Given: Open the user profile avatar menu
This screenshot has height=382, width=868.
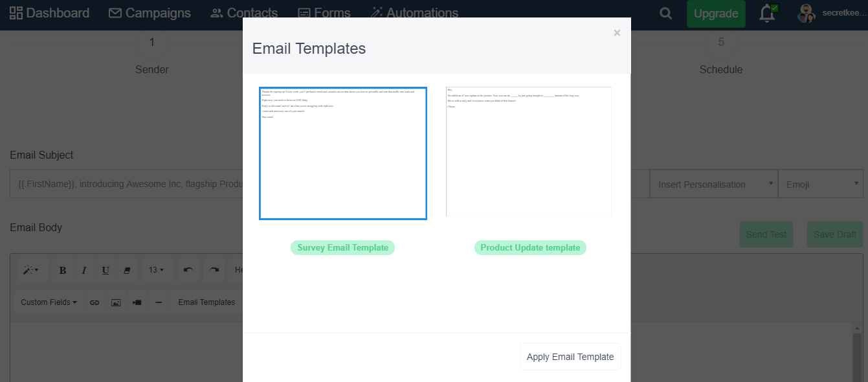Looking at the screenshot, I should tap(807, 13).
